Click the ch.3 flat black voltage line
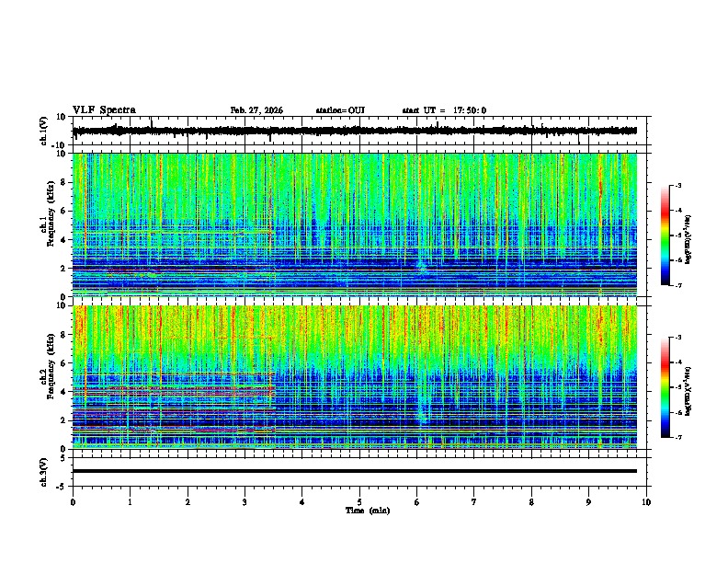Image resolution: width=728 pixels, height=563 pixels. pyautogui.click(x=355, y=471)
